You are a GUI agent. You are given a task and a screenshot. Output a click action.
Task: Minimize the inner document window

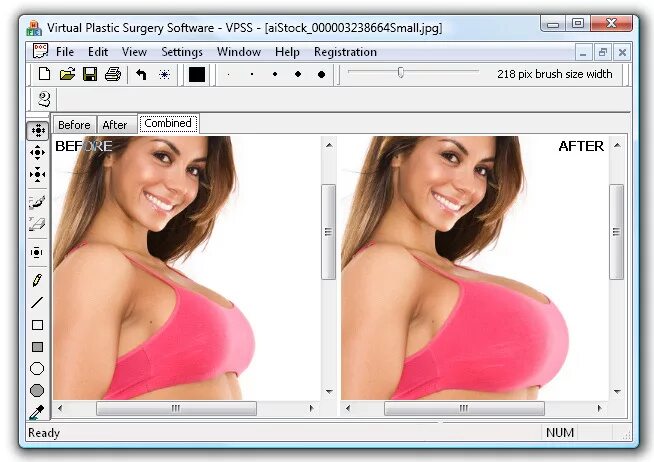click(x=583, y=53)
